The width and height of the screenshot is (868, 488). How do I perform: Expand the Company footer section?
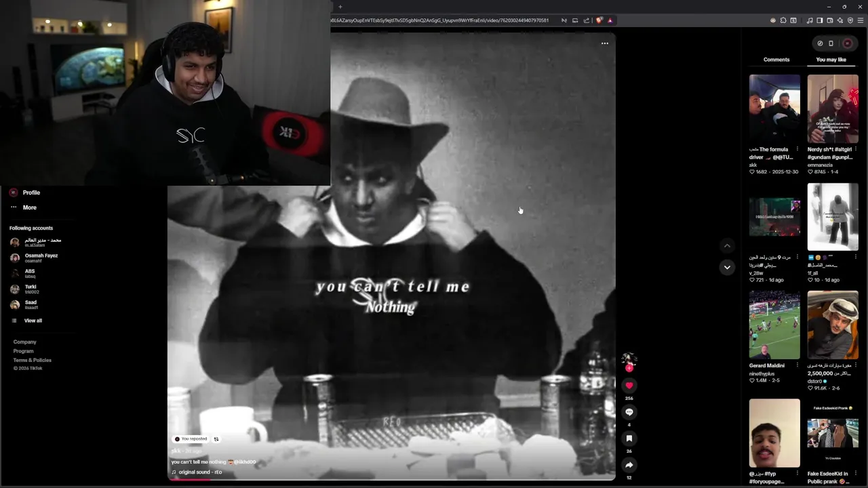point(25,342)
